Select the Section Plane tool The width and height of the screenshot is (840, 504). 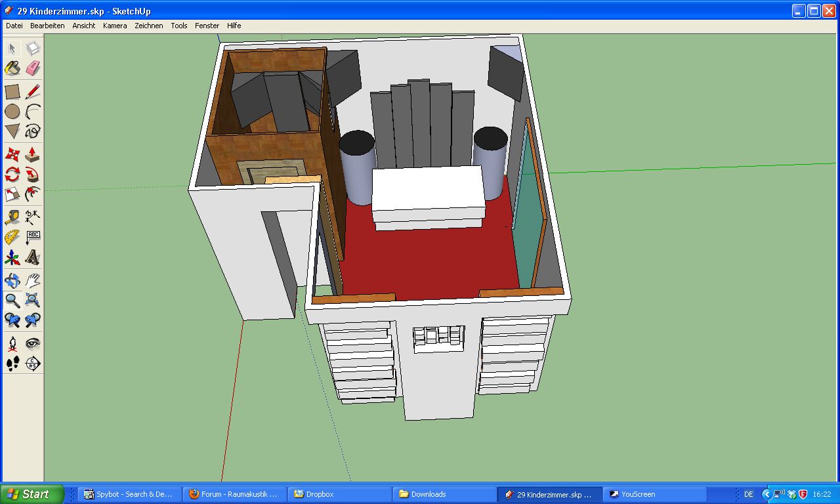(x=33, y=363)
